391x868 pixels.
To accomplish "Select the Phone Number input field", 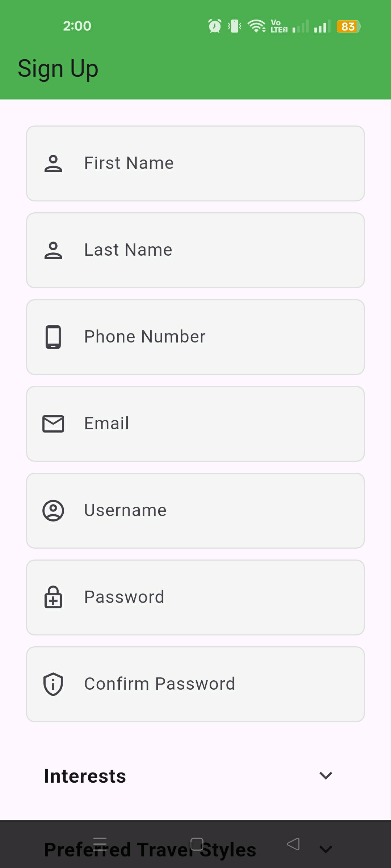I will pos(217,337).
